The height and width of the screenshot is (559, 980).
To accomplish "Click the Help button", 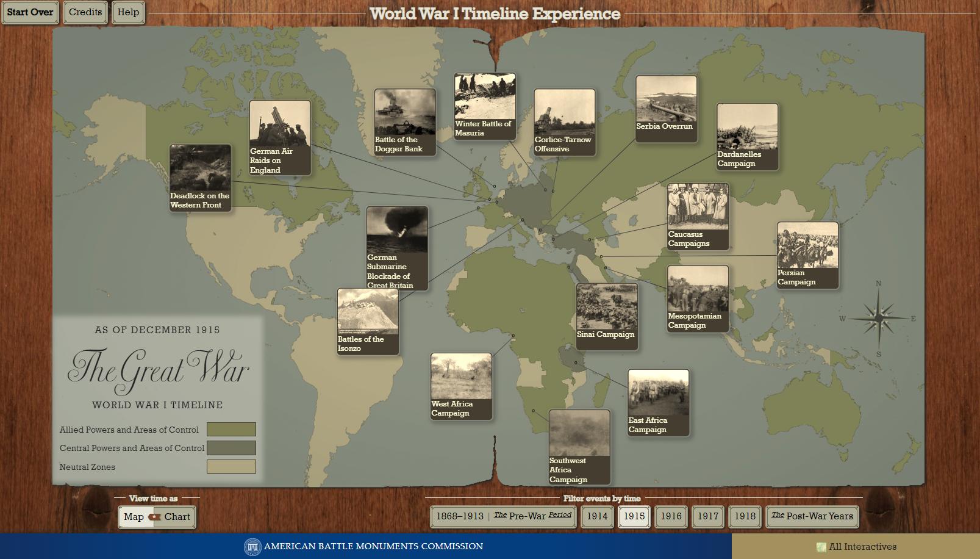I will tap(128, 12).
